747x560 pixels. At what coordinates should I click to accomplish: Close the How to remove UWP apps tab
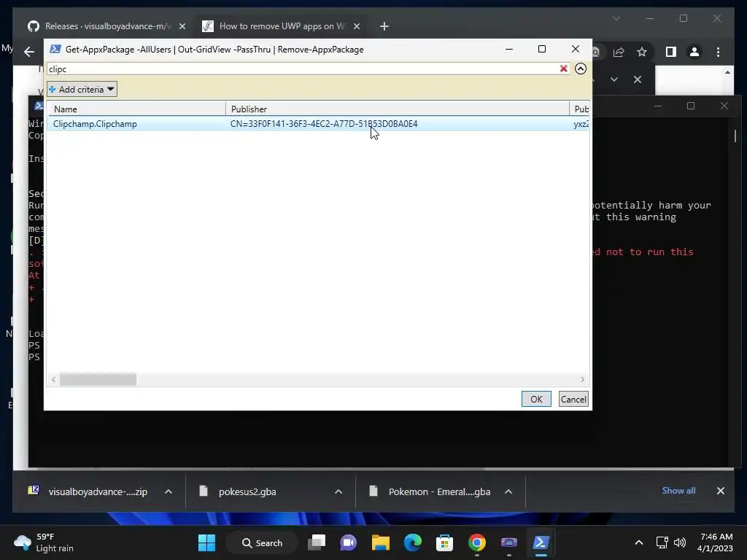pyautogui.click(x=356, y=26)
